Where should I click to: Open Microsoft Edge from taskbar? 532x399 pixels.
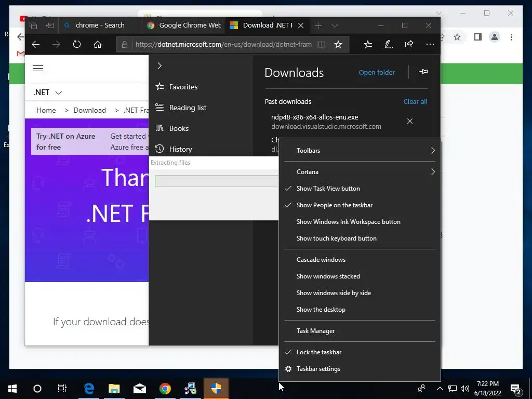[x=89, y=389]
